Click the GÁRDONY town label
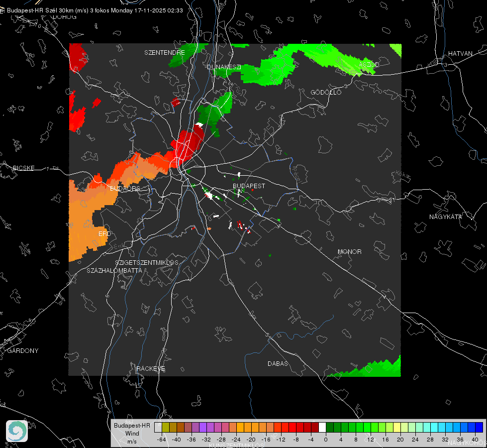The image size is (487, 448). [23, 351]
